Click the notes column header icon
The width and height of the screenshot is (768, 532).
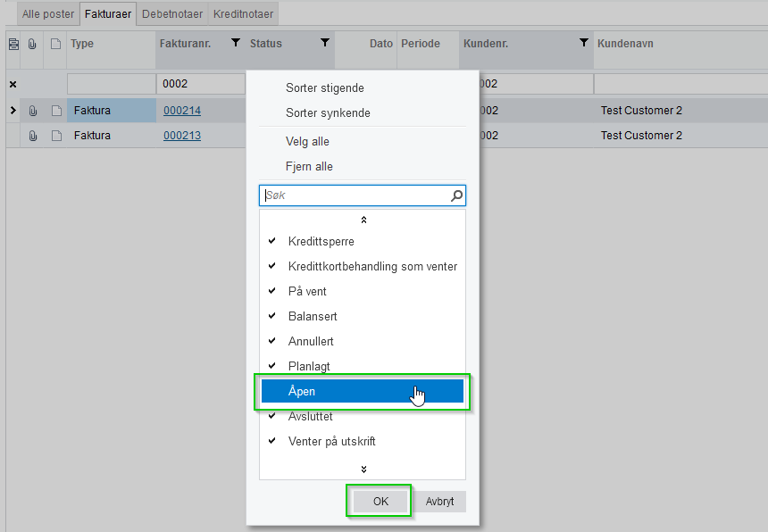tap(56, 44)
